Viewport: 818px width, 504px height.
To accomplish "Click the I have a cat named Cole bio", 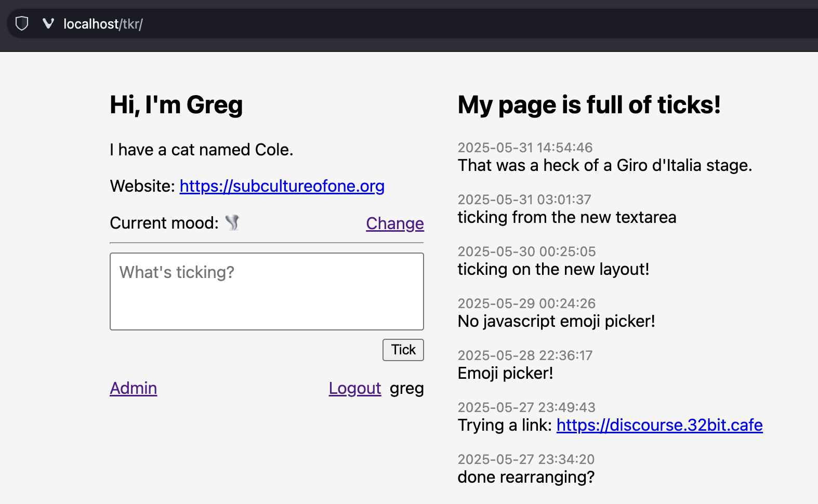I will click(x=202, y=150).
